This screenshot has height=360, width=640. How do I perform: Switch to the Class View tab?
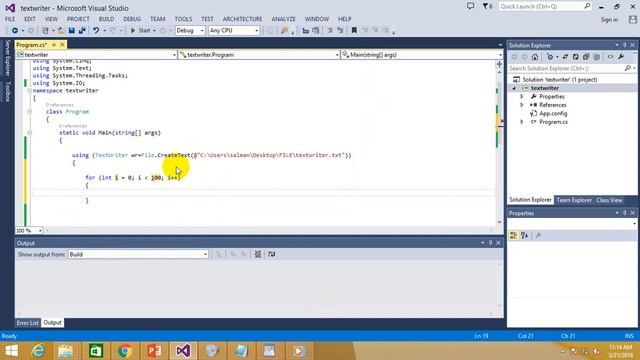tap(609, 200)
